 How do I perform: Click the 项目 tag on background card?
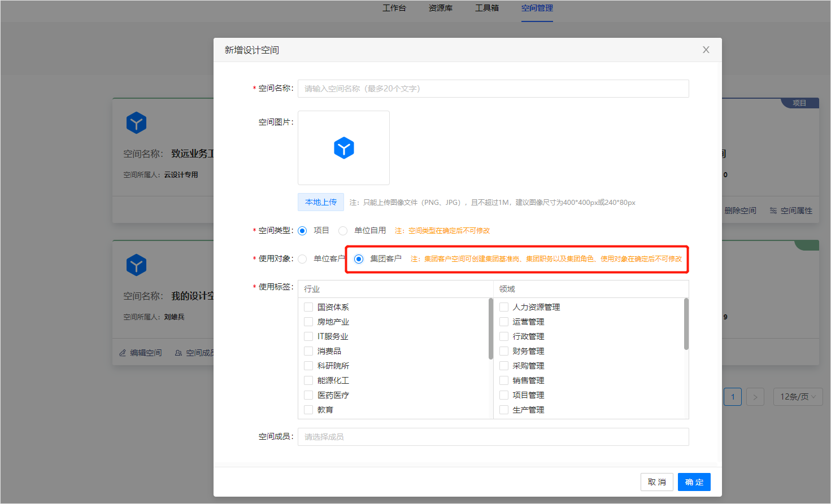click(x=799, y=103)
